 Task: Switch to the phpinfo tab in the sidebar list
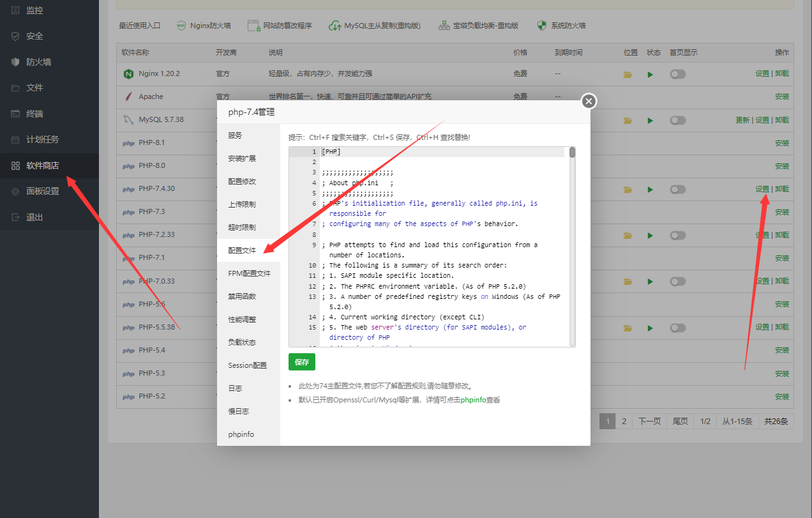(x=248, y=434)
